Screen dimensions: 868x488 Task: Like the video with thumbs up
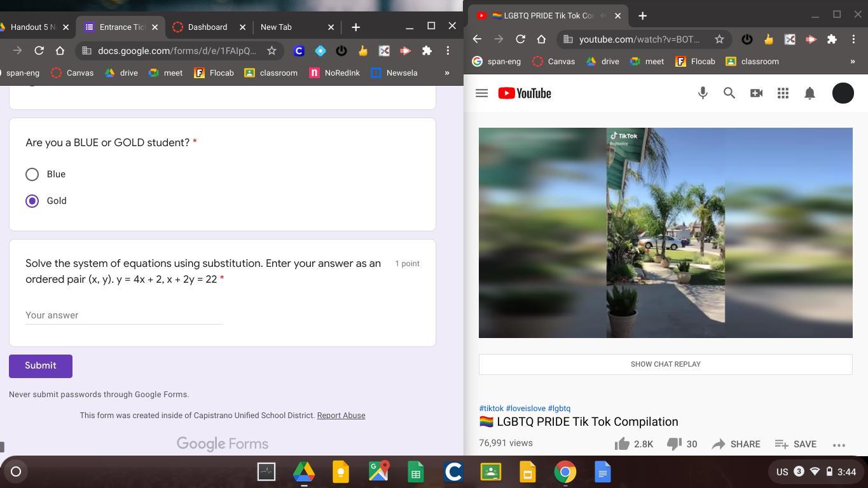(x=623, y=444)
